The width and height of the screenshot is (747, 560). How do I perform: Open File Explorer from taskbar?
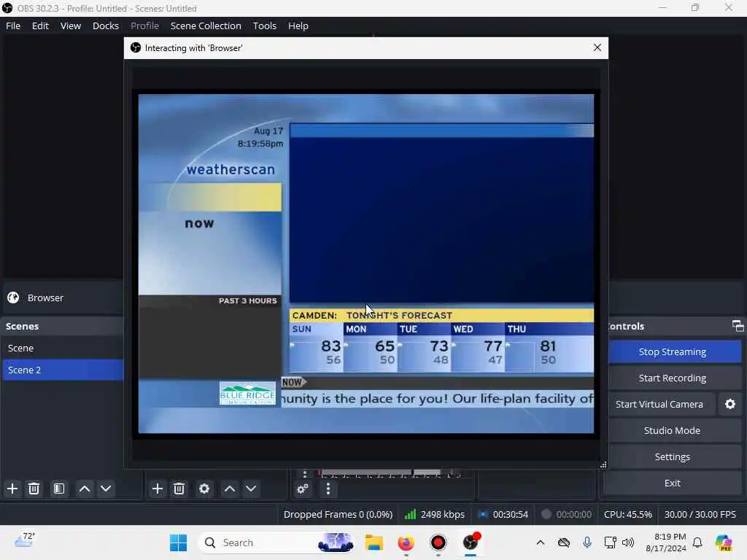[374, 542]
